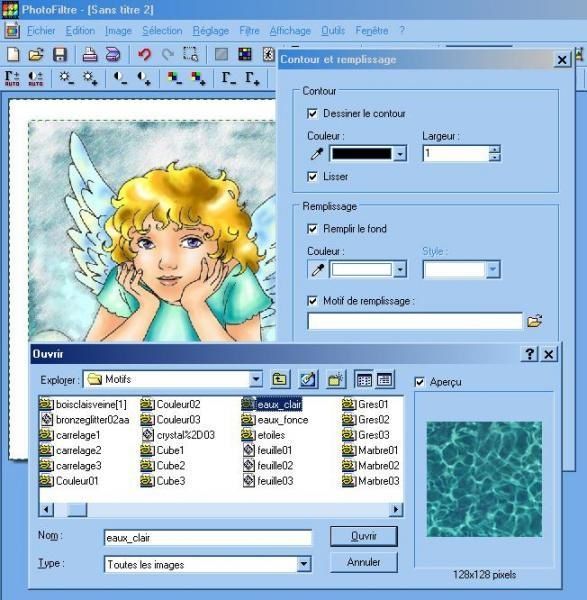Select the Marbre01 file
Image resolution: width=587 pixels, height=600 pixels.
tap(370, 450)
